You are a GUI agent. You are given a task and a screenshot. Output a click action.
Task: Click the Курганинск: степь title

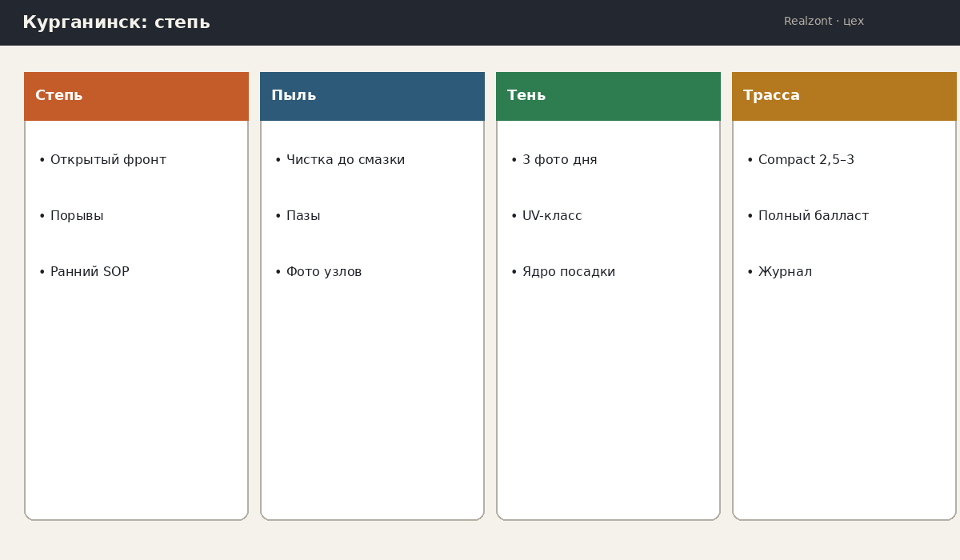click(116, 22)
